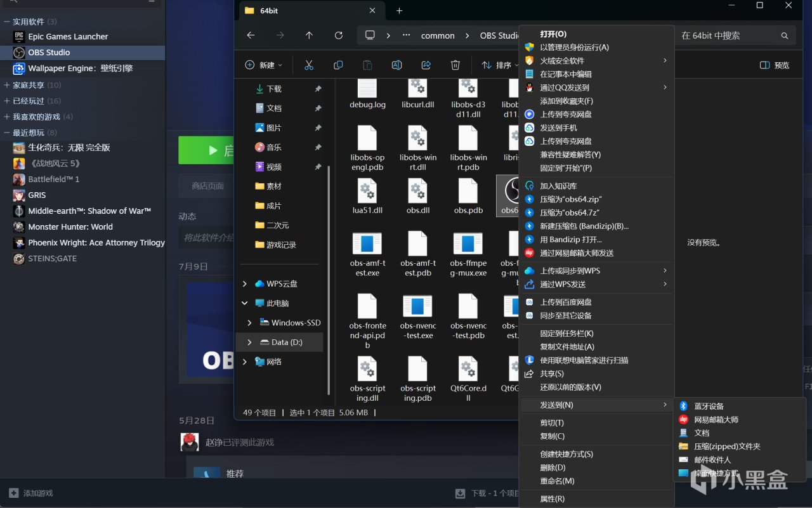Go back in File Explorer
This screenshot has width=812, height=508.
coord(251,36)
